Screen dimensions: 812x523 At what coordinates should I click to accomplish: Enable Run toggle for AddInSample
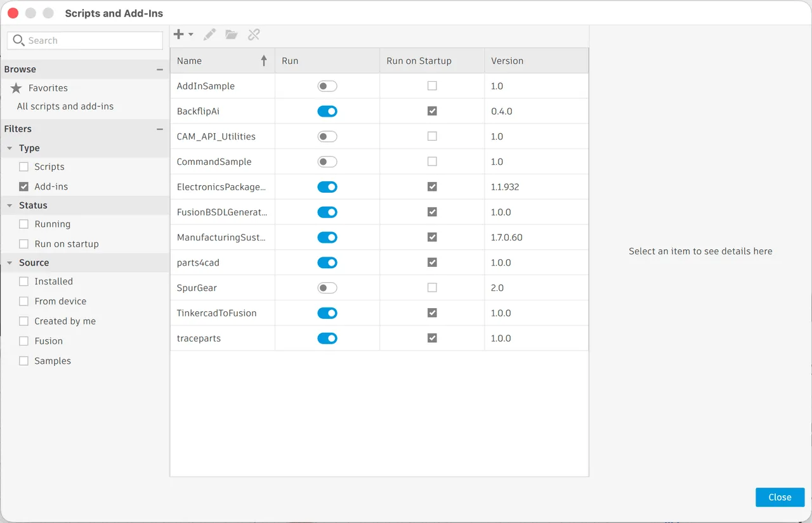click(x=327, y=86)
